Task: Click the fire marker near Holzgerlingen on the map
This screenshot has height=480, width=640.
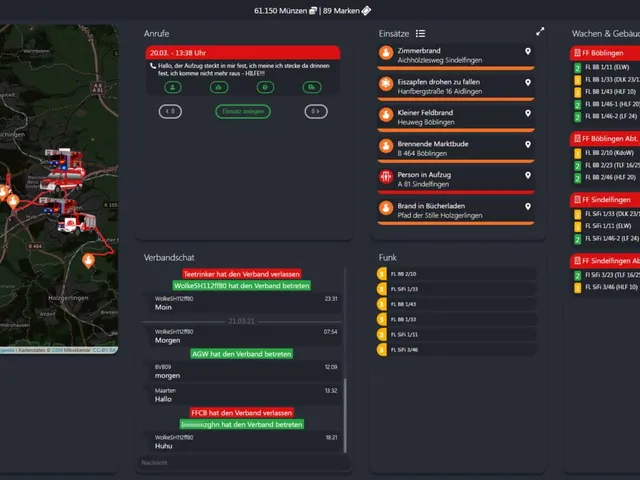Action: 88,260
